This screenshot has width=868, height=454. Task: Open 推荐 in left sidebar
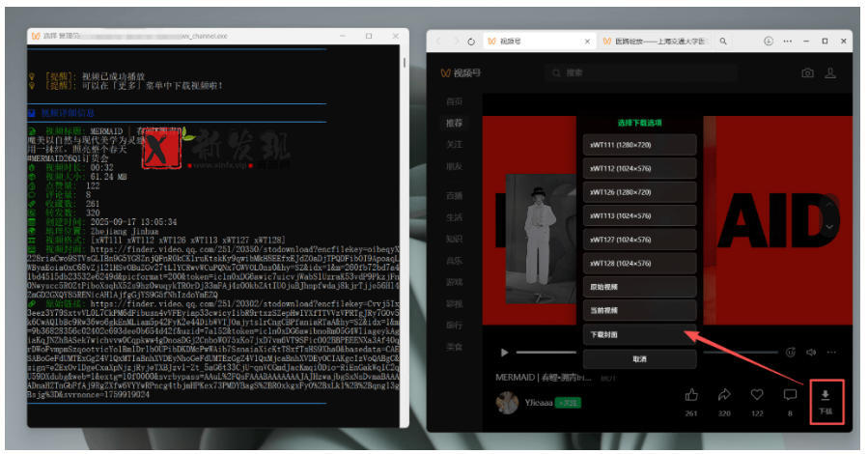click(455, 123)
